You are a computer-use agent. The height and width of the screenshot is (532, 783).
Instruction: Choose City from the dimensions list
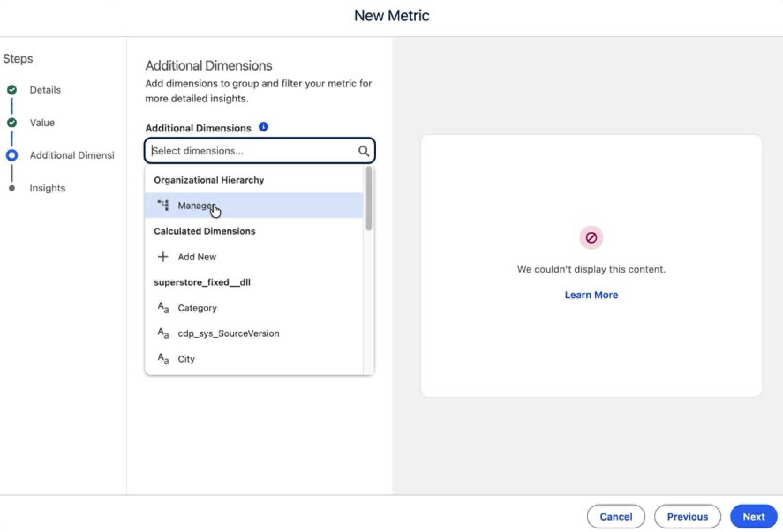254,359
